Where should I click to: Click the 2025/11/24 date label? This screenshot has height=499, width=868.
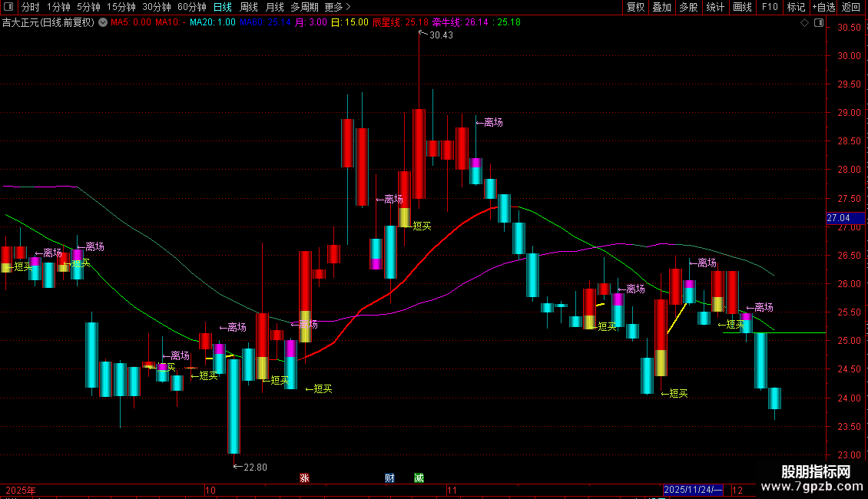693,490
